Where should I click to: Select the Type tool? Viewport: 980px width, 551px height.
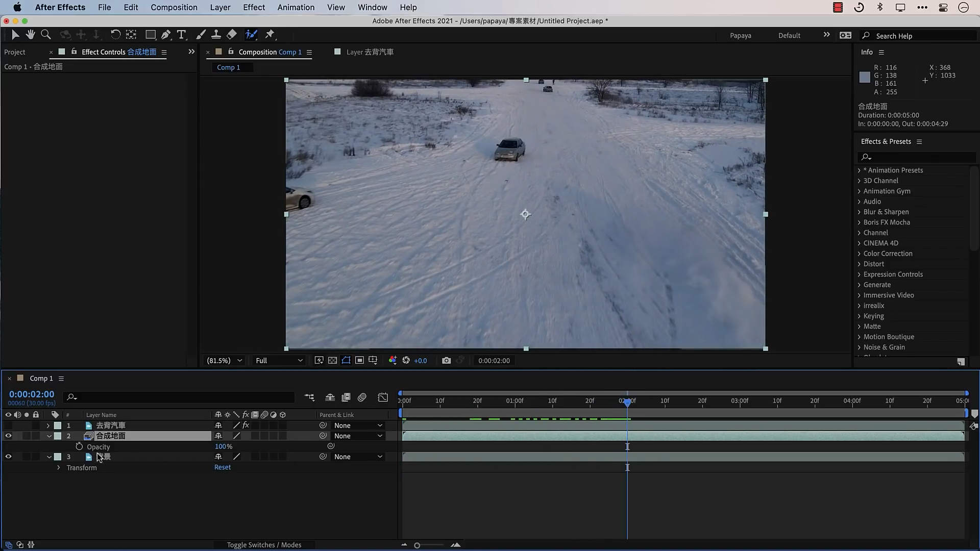[181, 35]
